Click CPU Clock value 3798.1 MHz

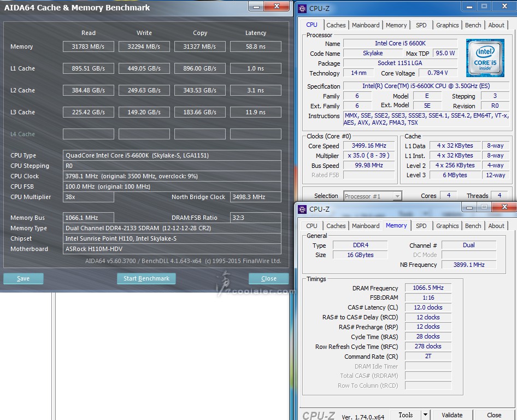point(172,176)
